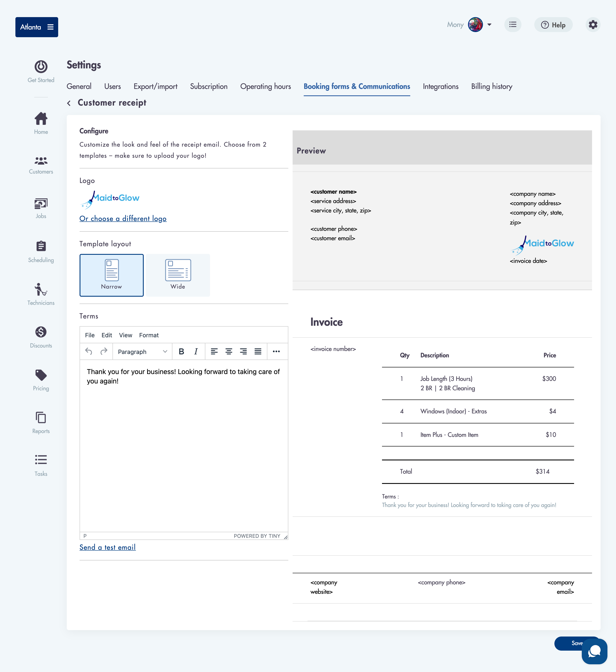
Task: Toggle italic formatting in the editor toolbar
Action: (x=196, y=351)
